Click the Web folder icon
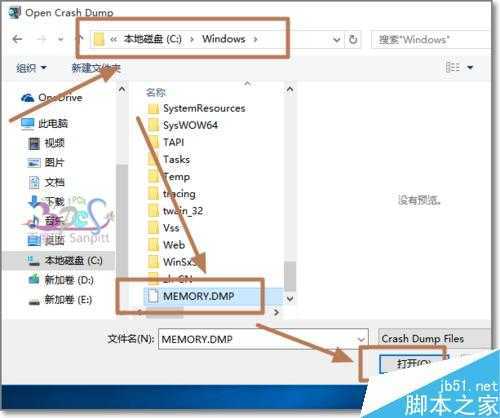Image resolution: width=500 pixels, height=418 pixels. tap(153, 245)
